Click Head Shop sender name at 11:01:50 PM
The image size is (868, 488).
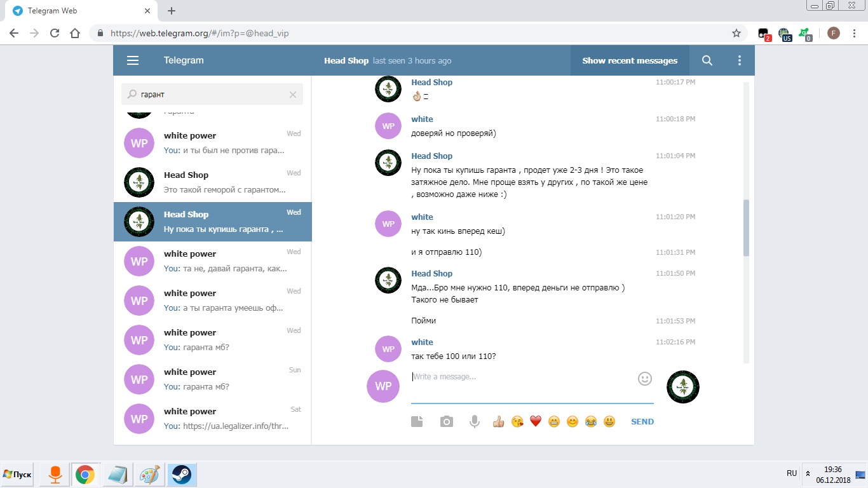point(432,274)
